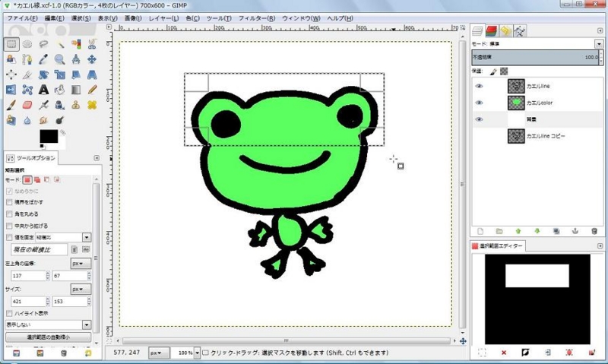Select the Flip tool
This screenshot has width=608, height=364.
click(11, 90)
